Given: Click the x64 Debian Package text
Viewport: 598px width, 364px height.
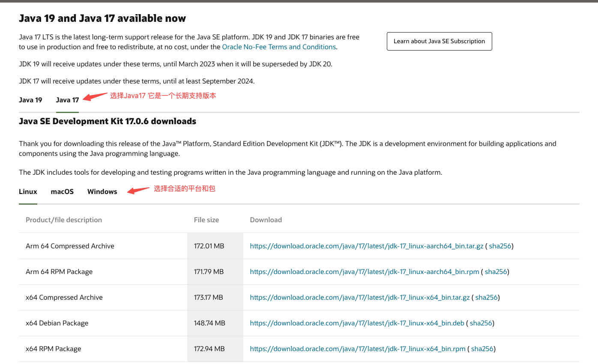Looking at the screenshot, I should coord(57,323).
